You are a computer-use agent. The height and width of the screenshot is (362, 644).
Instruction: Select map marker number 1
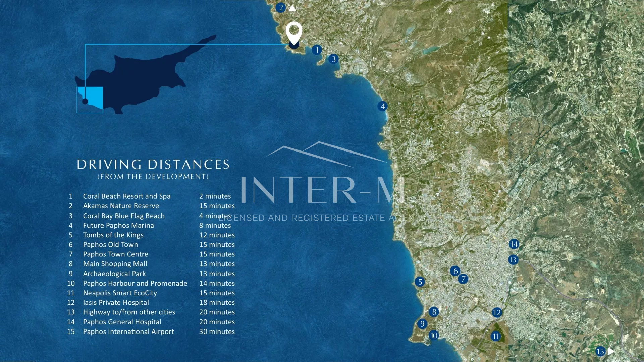317,50
